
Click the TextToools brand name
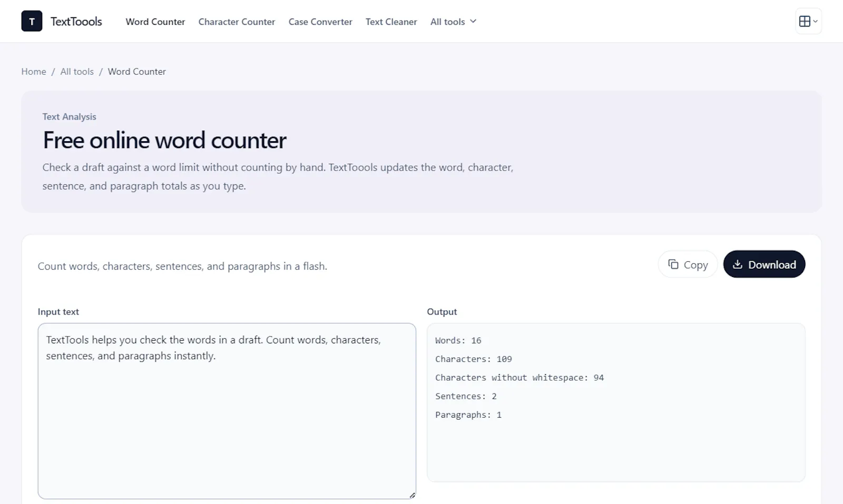point(76,22)
